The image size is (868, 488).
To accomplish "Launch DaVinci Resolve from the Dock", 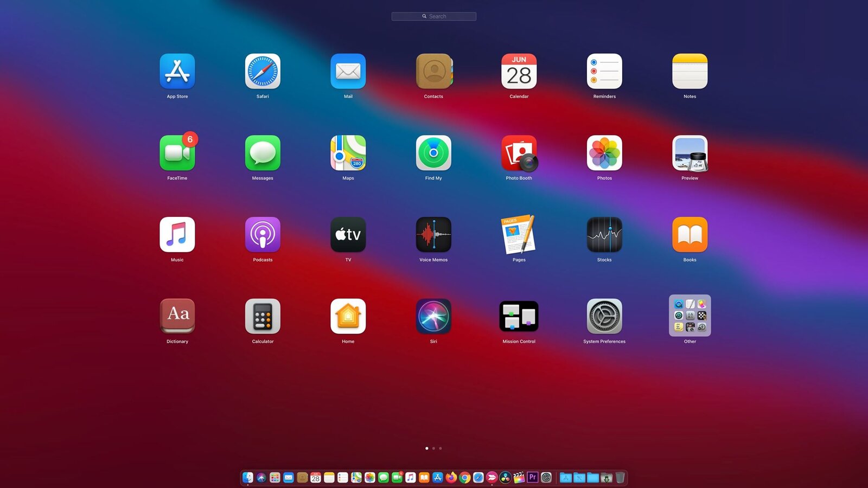I will (506, 477).
